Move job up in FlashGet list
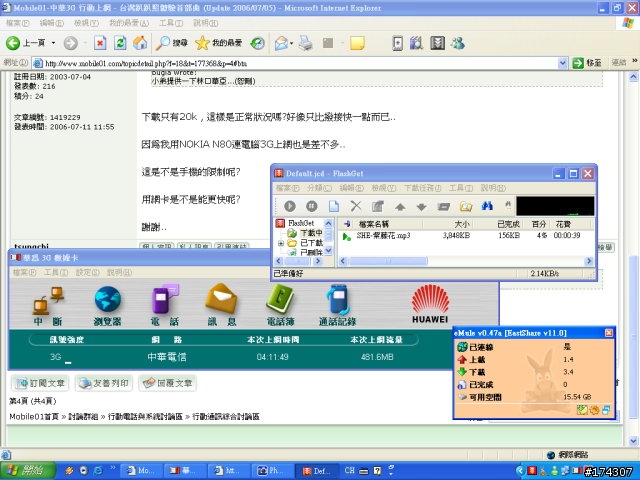 pyautogui.click(x=400, y=207)
